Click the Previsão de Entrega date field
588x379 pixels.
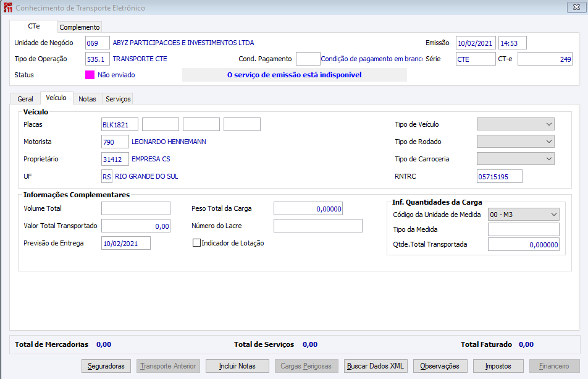[126, 243]
